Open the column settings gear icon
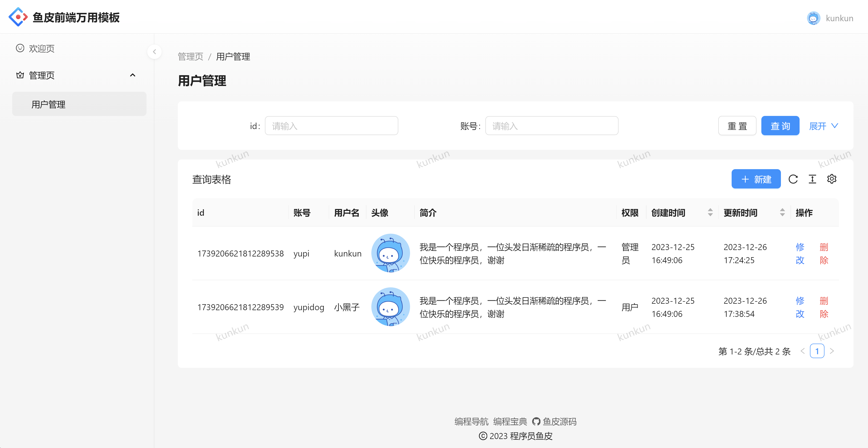The width and height of the screenshot is (868, 448). 832,179
